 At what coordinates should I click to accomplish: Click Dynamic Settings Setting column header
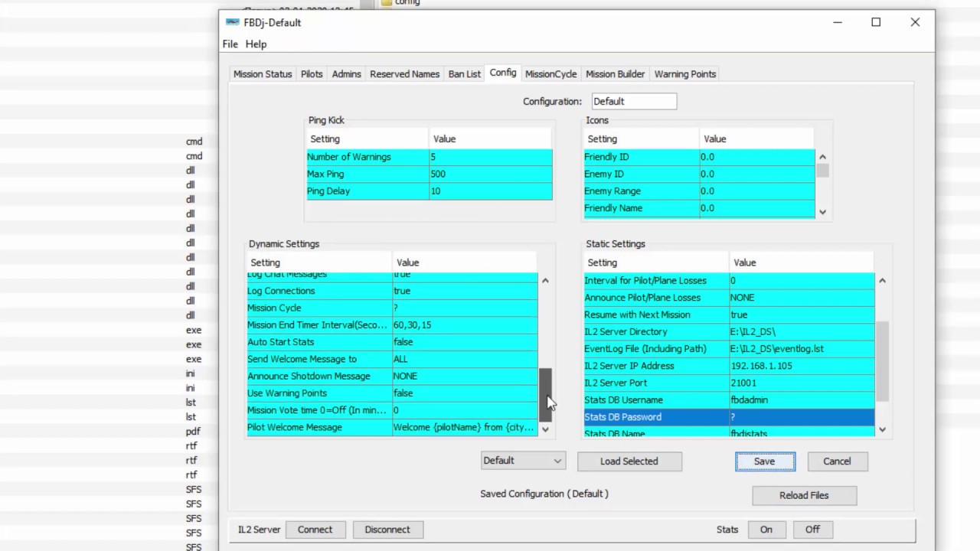(319, 262)
